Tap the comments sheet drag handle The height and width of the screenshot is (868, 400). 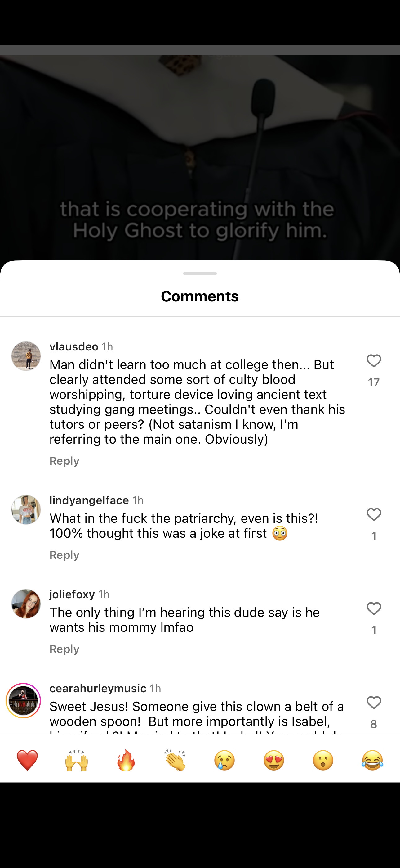[x=200, y=273]
